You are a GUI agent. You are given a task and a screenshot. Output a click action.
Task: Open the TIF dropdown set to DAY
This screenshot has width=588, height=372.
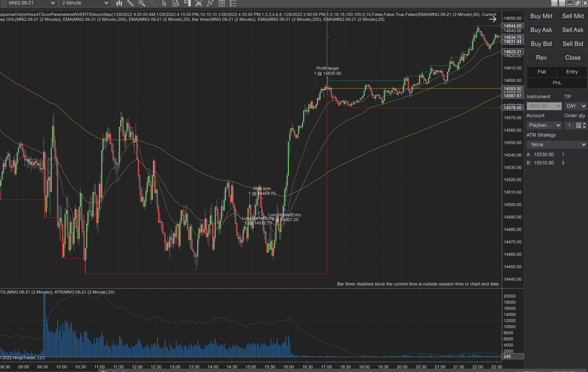click(x=576, y=106)
